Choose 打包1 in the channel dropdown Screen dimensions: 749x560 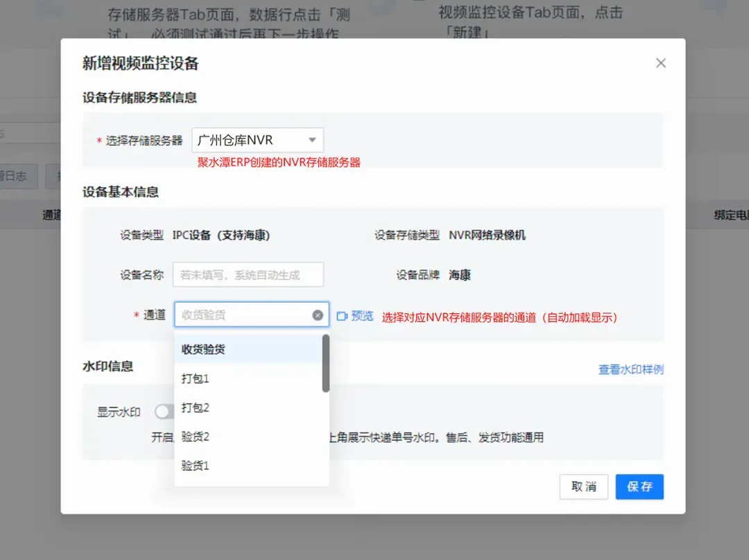click(196, 378)
